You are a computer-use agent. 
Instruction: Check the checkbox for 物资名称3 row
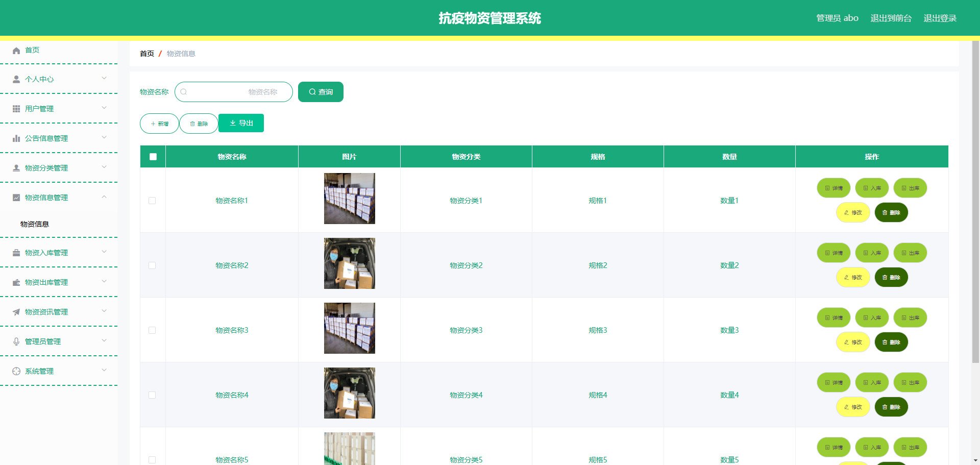(152, 330)
